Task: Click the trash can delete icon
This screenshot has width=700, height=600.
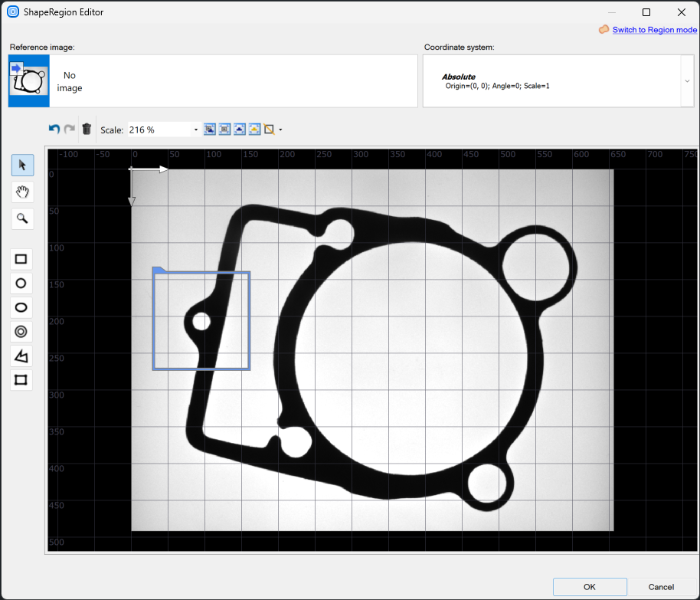Action: [87, 130]
